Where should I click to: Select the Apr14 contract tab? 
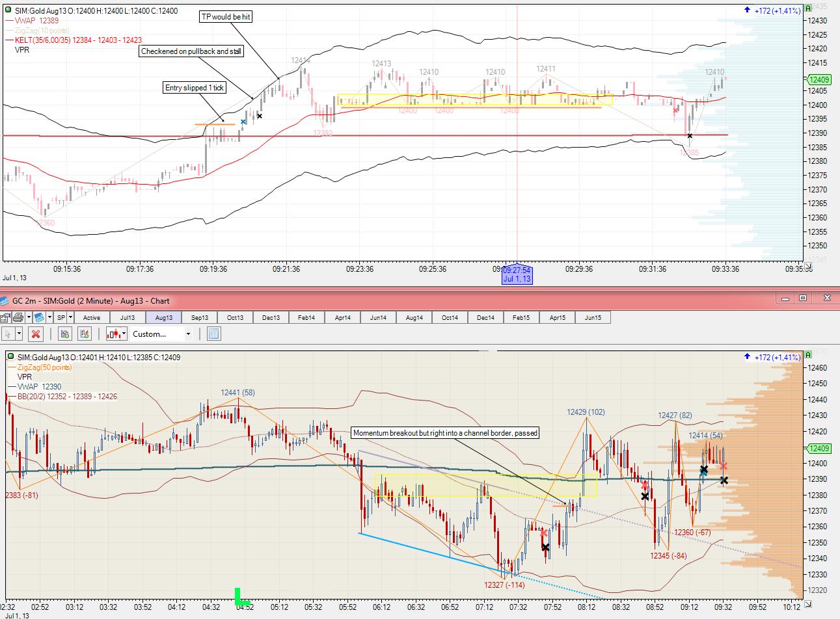click(x=342, y=317)
